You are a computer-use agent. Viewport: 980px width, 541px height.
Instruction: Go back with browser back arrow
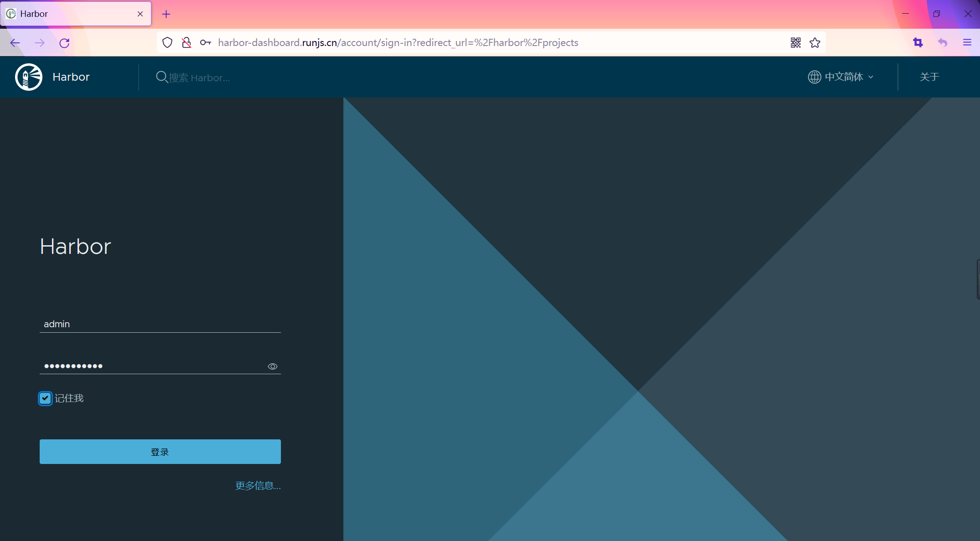click(15, 43)
